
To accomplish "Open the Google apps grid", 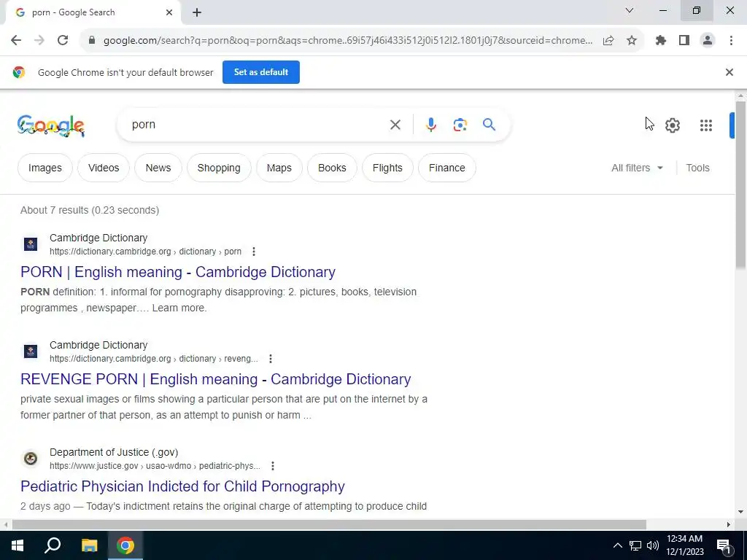I will coord(706,125).
